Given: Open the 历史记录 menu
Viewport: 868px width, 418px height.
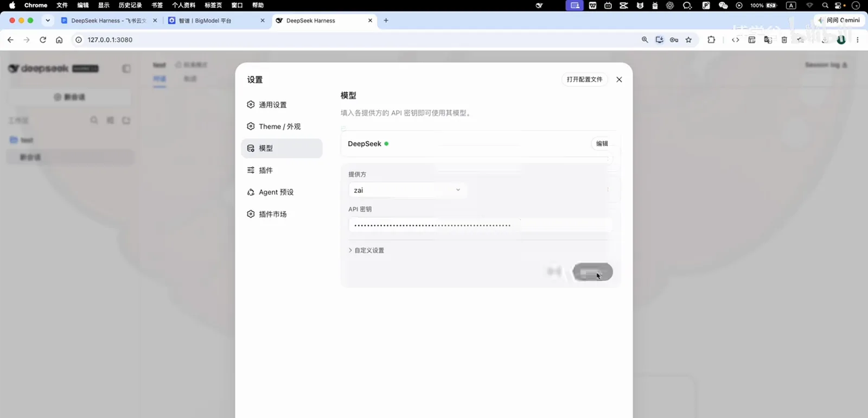Looking at the screenshot, I should point(130,5).
